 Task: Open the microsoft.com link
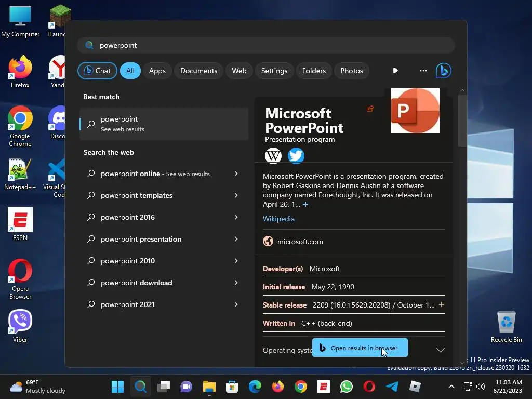coord(300,242)
